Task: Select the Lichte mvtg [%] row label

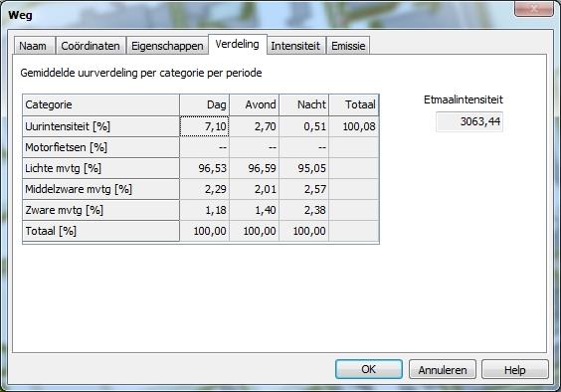Action: [x=100, y=168]
